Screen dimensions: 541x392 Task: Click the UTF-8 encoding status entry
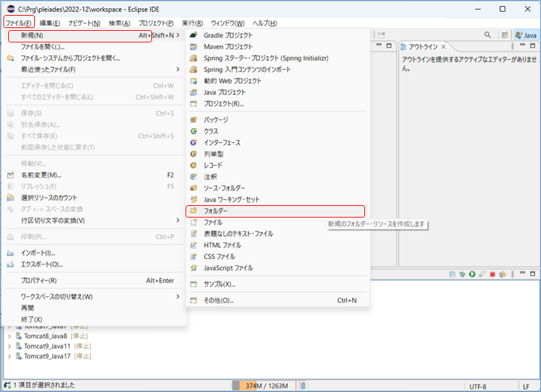(477, 387)
